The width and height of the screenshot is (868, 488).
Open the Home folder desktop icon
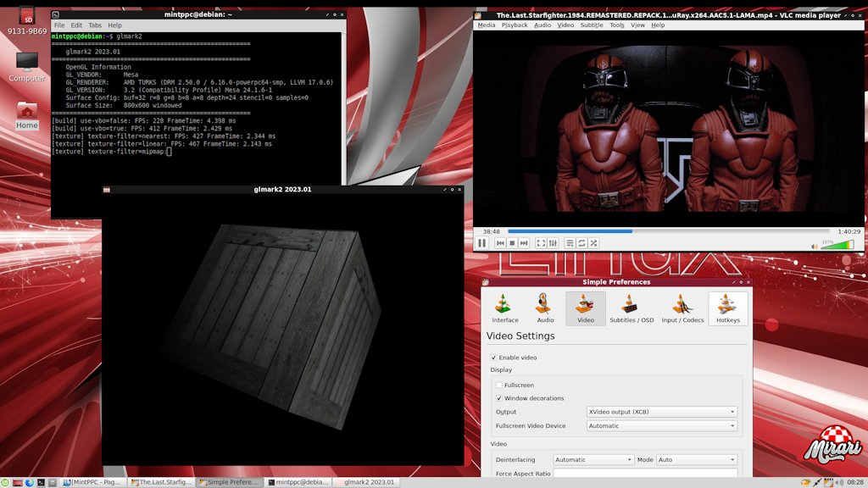(26, 115)
